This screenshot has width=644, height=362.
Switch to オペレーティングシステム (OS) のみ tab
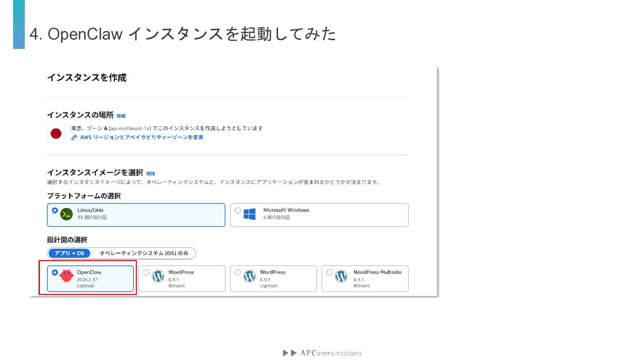click(x=144, y=253)
